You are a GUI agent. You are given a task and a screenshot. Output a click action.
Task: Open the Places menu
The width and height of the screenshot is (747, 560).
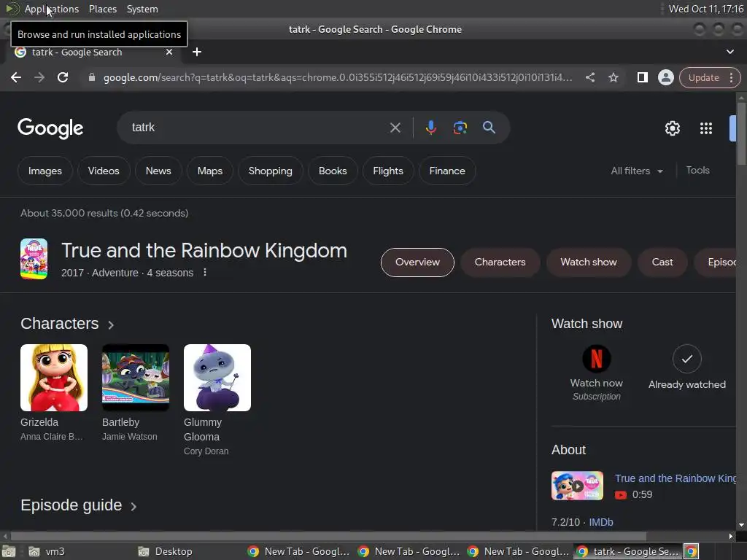(x=102, y=9)
